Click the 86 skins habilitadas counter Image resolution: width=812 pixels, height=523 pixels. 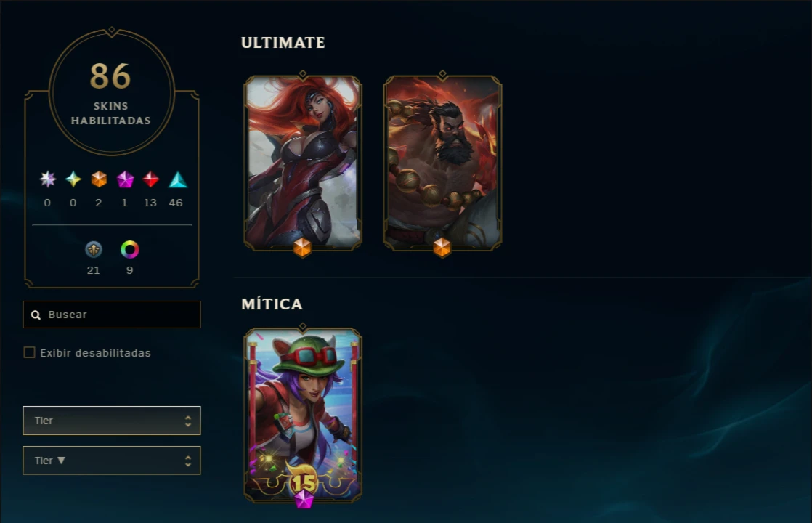pyautogui.click(x=111, y=92)
